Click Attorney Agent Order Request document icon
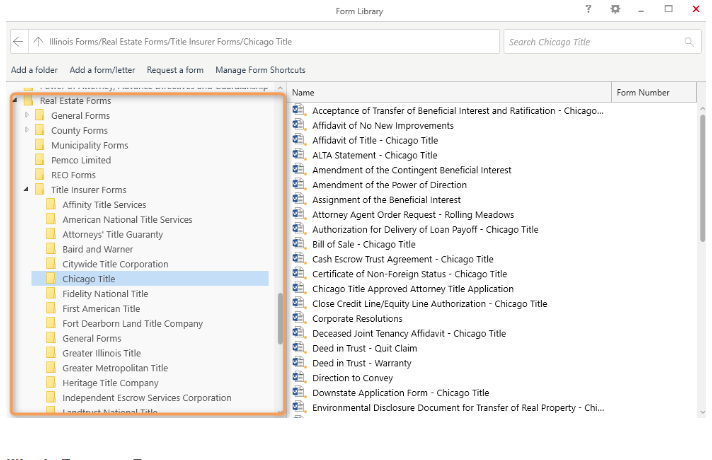Image resolution: width=712 pixels, height=460 pixels. [298, 214]
